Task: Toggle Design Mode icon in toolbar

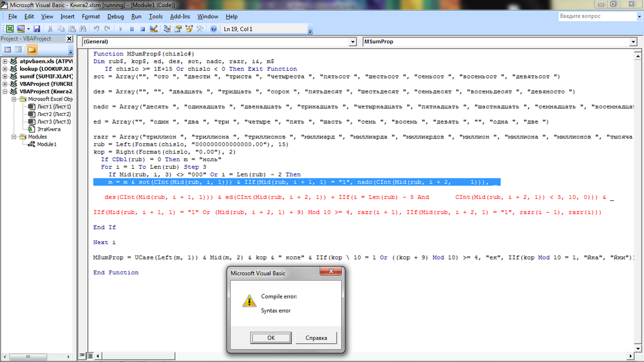Action: [153, 29]
